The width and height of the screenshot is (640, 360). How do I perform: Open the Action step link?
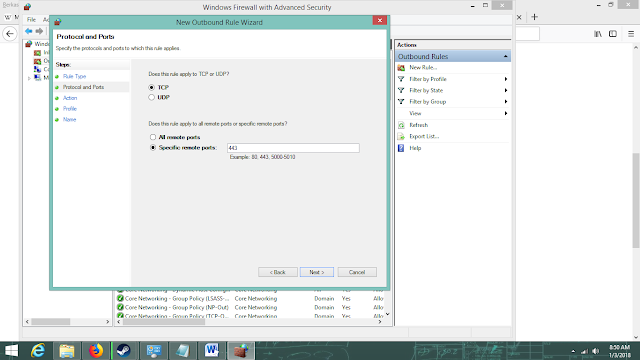(x=70, y=98)
